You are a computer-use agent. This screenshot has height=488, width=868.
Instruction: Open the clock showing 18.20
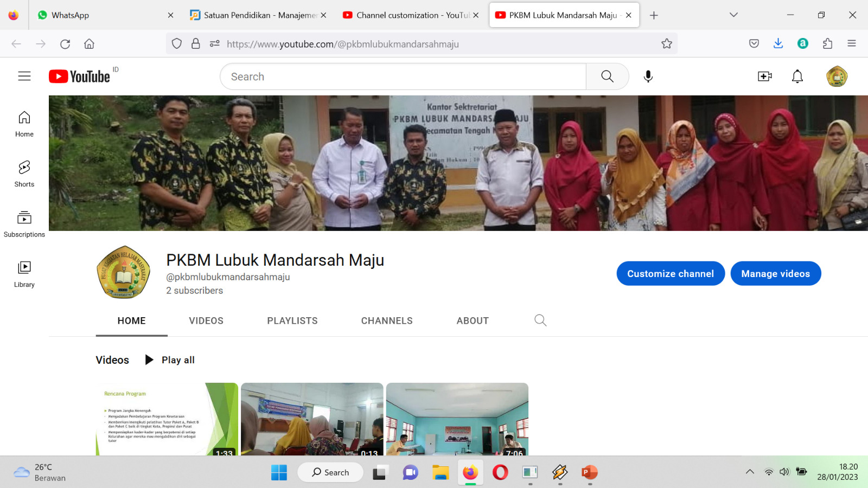pyautogui.click(x=838, y=472)
